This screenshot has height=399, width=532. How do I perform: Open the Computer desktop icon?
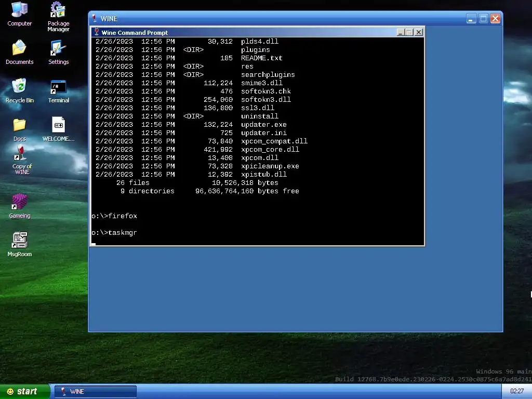(19, 14)
